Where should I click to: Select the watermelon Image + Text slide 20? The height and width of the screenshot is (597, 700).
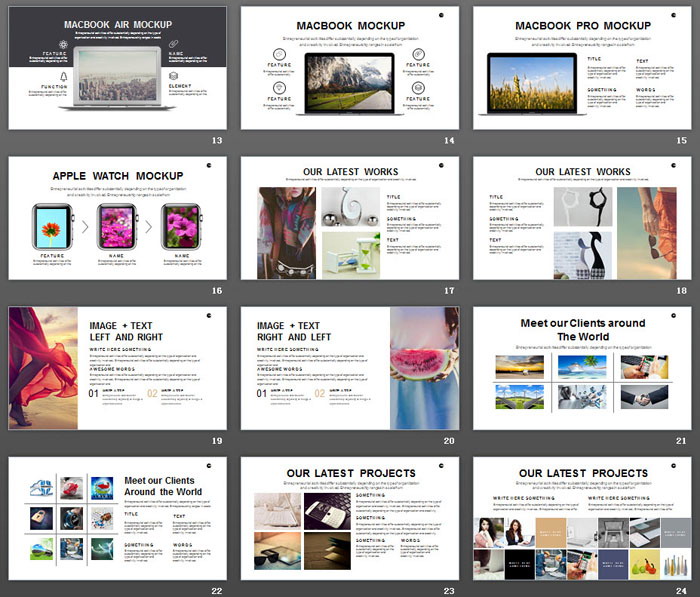[x=349, y=368]
